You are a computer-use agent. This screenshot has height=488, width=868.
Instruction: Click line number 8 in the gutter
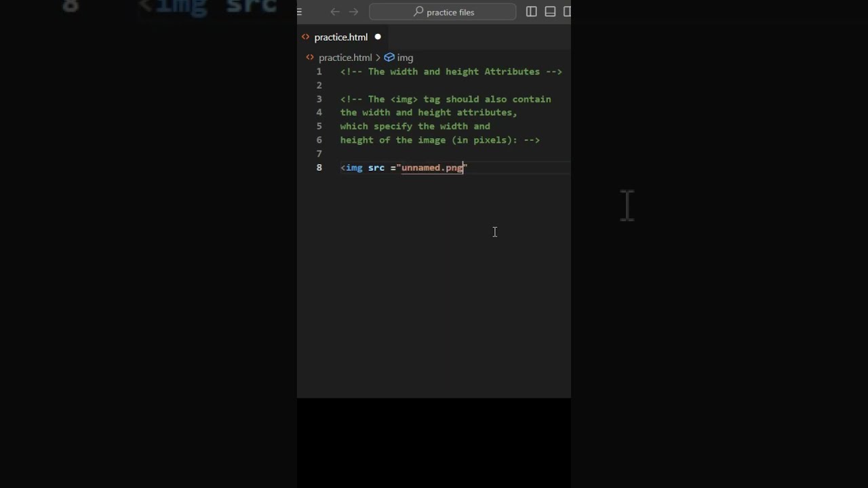click(319, 167)
